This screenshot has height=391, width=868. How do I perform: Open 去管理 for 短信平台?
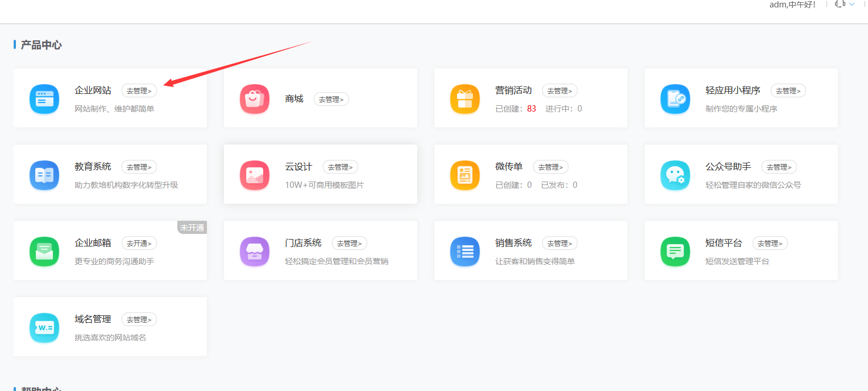(x=770, y=243)
